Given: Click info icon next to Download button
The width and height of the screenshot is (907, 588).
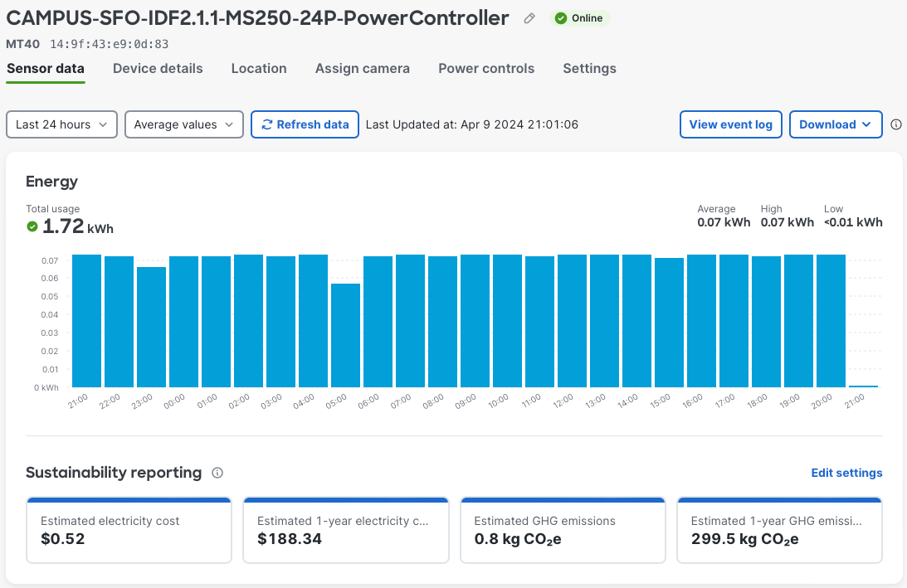Looking at the screenshot, I should [895, 124].
